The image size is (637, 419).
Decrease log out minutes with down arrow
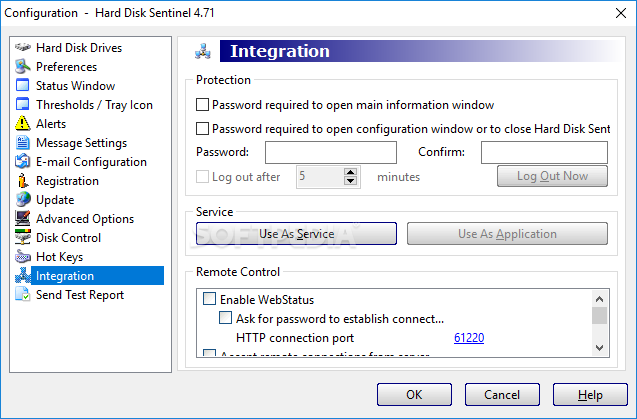click(x=351, y=181)
